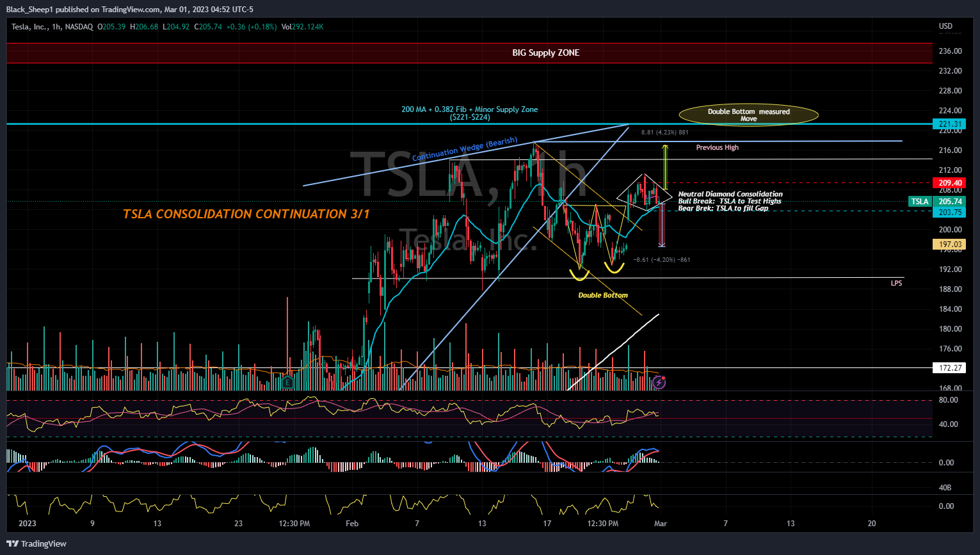Click the 180.00 price axis label
Image resolution: width=980 pixels, height=555 pixels.
[x=950, y=329]
